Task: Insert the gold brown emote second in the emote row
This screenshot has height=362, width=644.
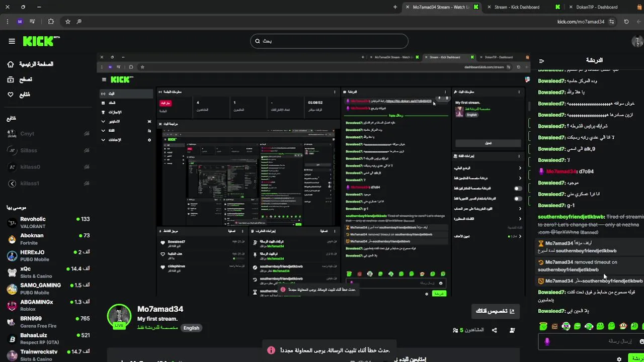Action: [x=554, y=326]
